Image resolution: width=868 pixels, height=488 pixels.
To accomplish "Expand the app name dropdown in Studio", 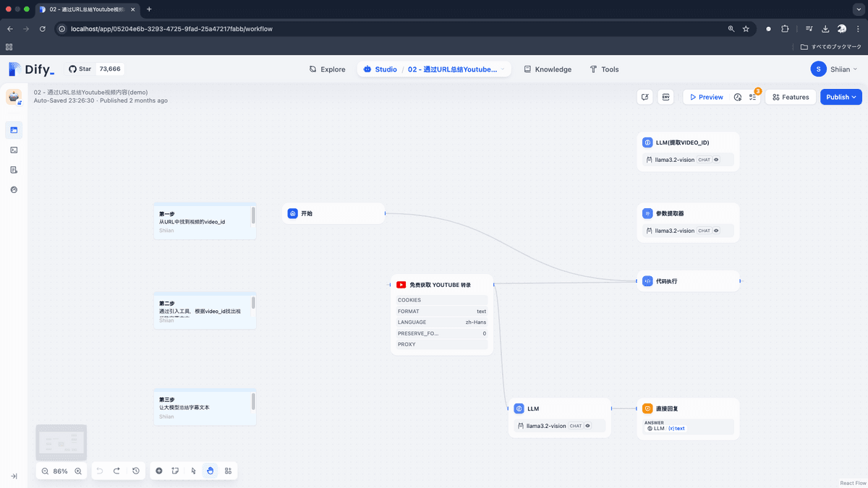I will [503, 69].
